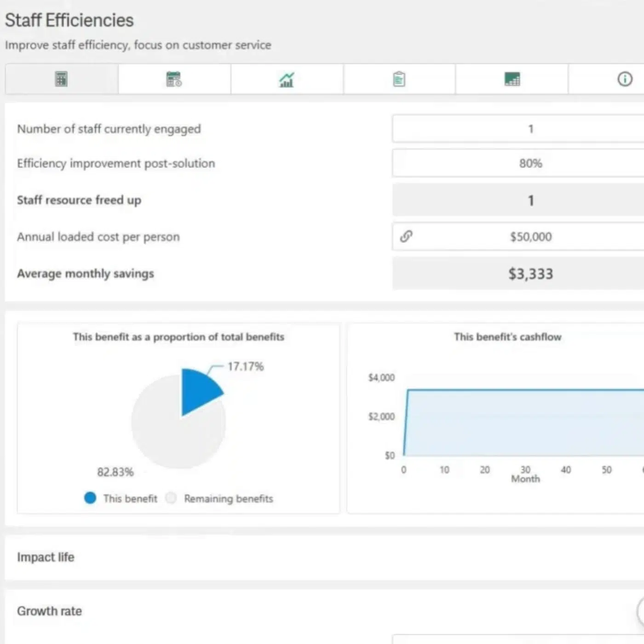Click the Staff resource freed up value
The image size is (644, 644).
tap(530, 200)
